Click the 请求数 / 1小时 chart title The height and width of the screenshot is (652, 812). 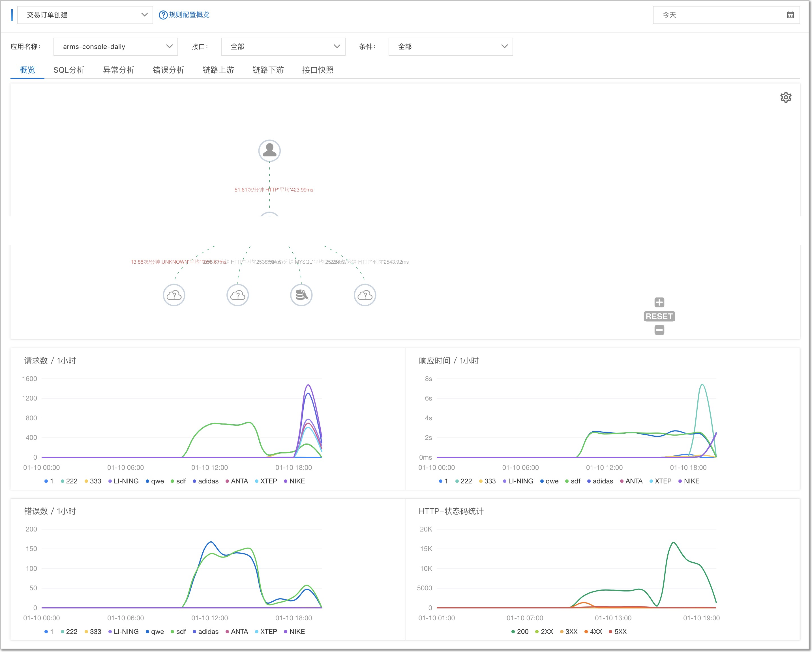coord(50,361)
